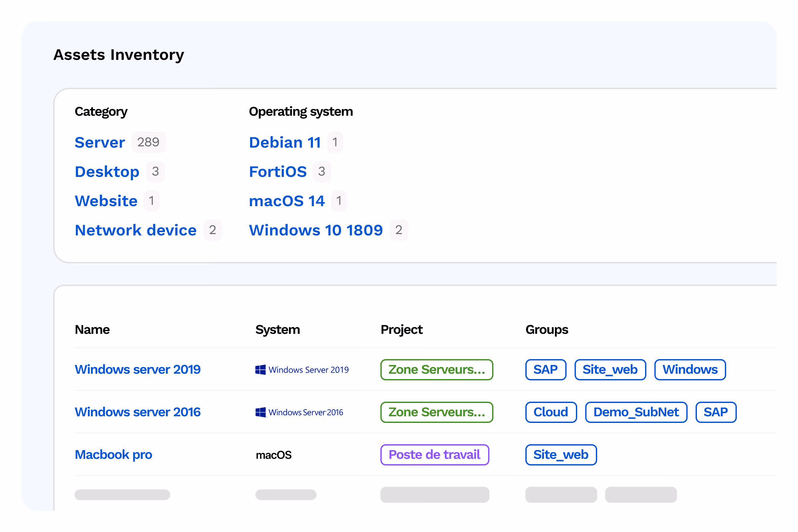Click the 289 count badge beside Server
Viewport: 798px width, 532px height.
148,142
